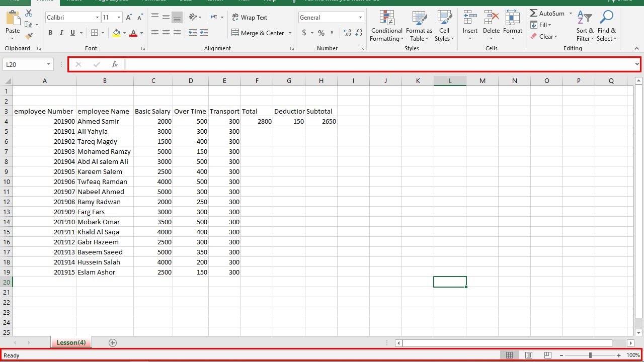Screen dimensions: 644x362
Task: Apply Percent Style format
Action: pos(321,33)
